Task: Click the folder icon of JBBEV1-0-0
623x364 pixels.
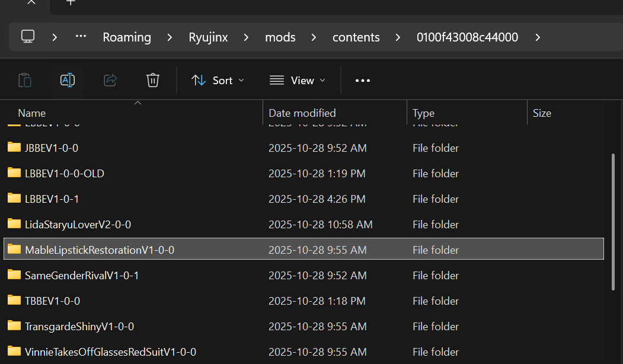Action: tap(14, 148)
